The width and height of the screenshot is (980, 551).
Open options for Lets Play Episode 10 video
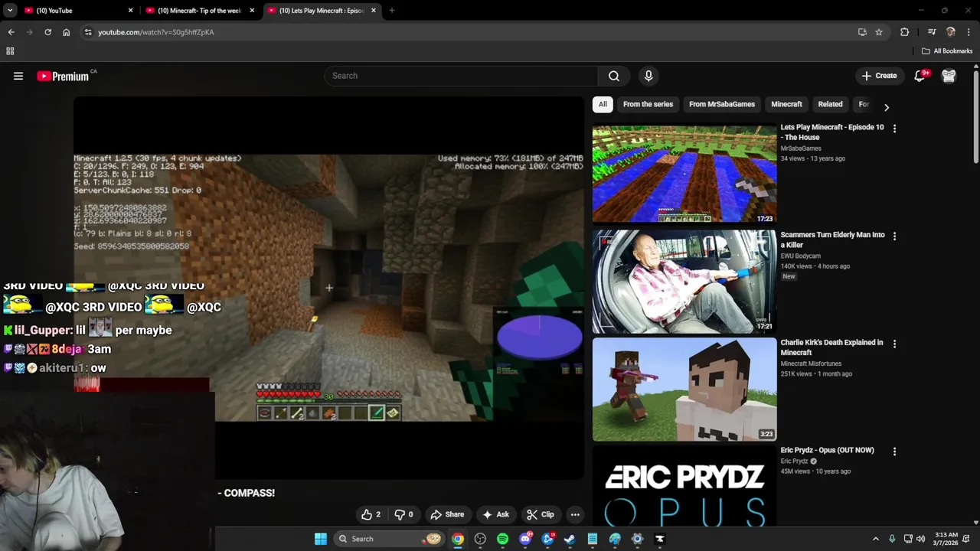894,129
